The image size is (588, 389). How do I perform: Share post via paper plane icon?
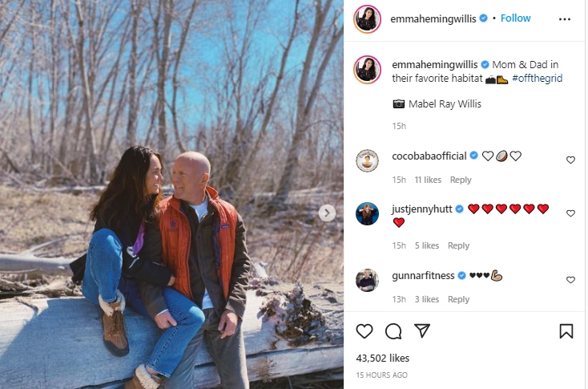click(422, 330)
